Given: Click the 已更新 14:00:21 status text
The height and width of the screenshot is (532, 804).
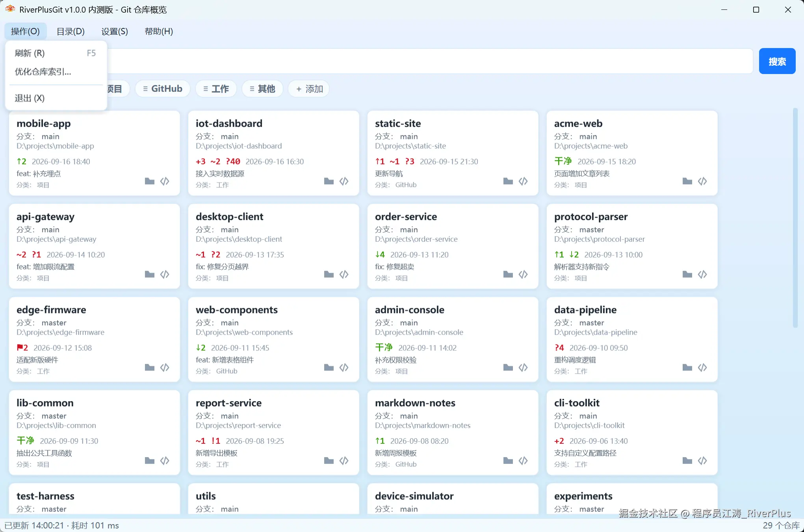Looking at the screenshot, I should point(34,525).
